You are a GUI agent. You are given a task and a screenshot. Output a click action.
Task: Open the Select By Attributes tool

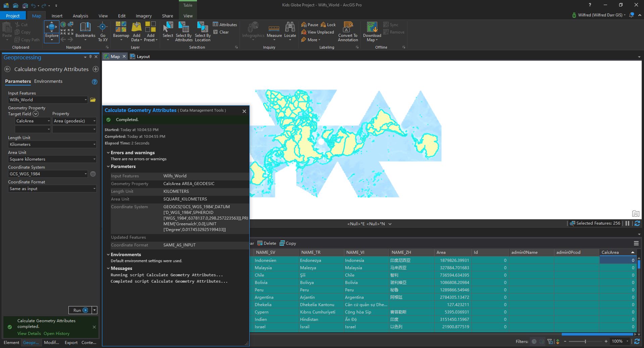183,32
